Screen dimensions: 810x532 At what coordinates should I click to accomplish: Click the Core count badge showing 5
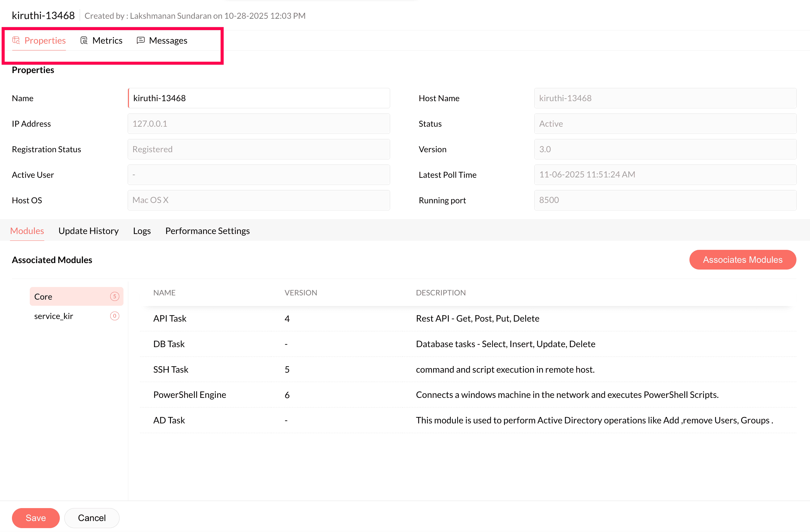(x=115, y=296)
